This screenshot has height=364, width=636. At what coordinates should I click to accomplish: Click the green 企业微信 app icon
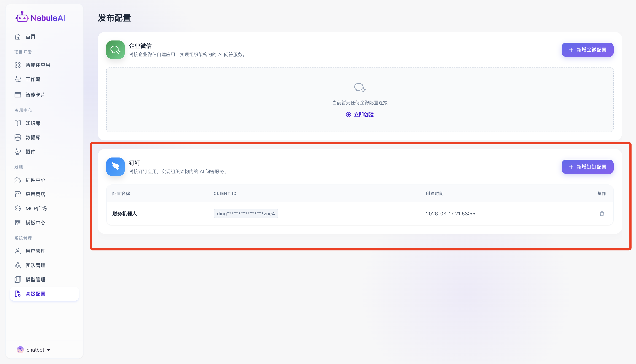[x=115, y=50]
